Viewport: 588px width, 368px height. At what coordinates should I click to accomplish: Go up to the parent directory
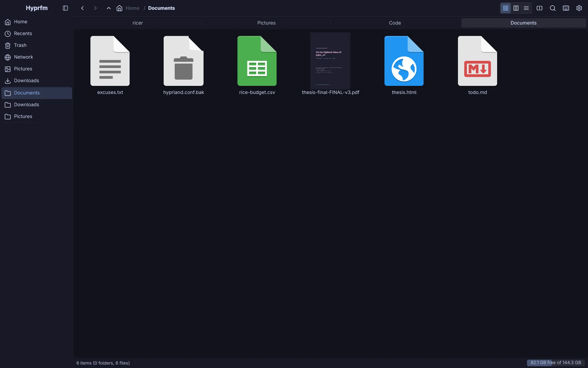[x=109, y=8]
